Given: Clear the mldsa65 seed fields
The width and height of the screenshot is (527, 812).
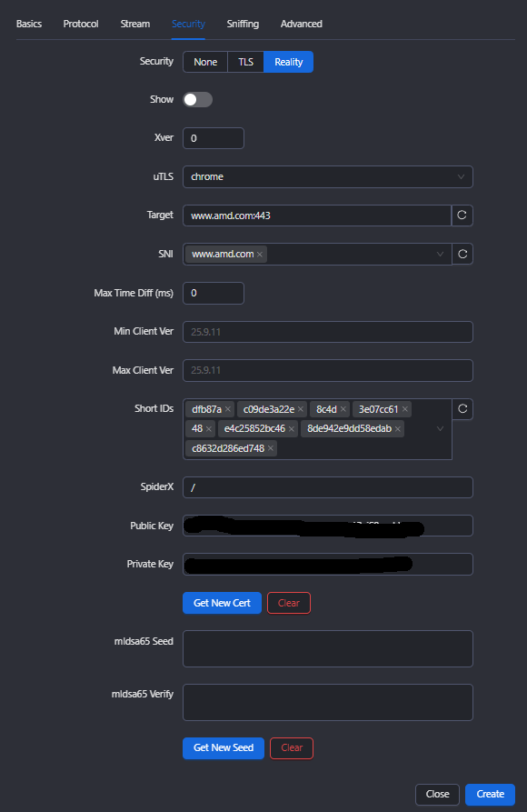Looking at the screenshot, I should [292, 747].
